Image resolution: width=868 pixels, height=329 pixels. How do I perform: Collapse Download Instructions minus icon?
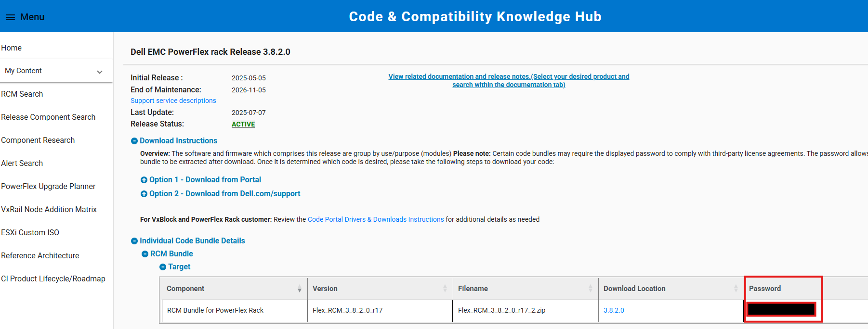134,141
